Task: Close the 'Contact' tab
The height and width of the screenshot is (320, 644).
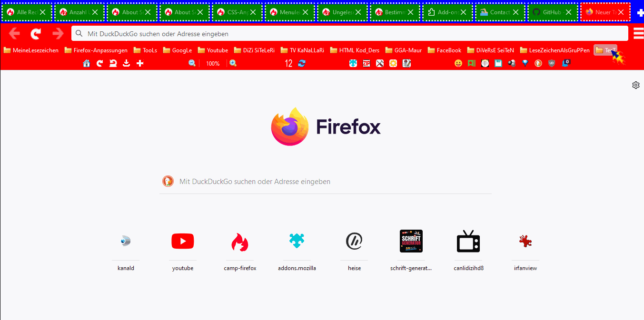Action: pyautogui.click(x=515, y=12)
